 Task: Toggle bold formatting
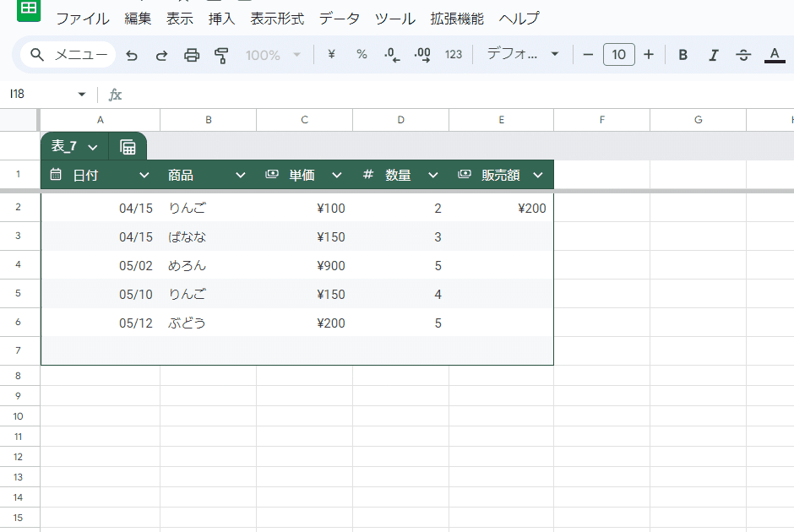[683, 55]
